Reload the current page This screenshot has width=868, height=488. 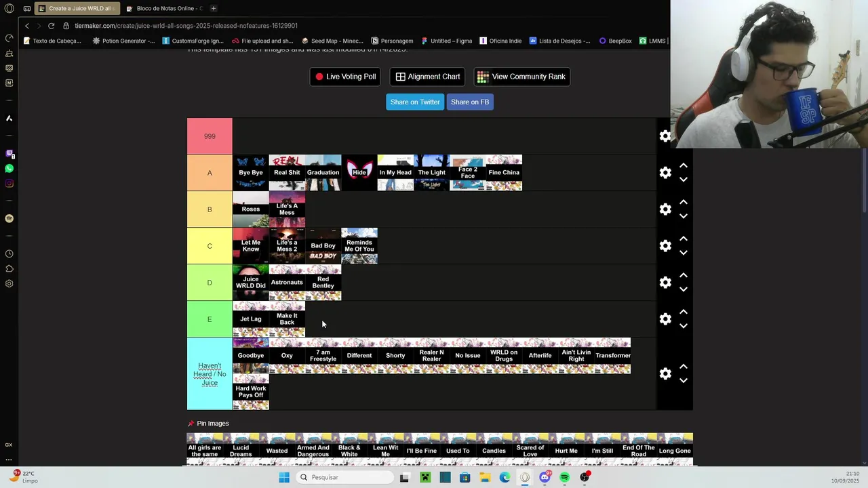[x=51, y=26]
